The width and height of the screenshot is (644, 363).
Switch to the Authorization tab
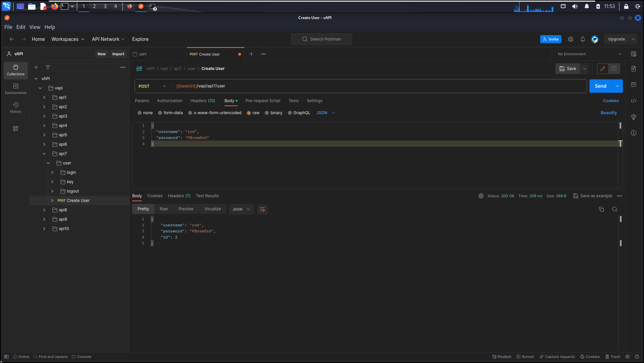tap(170, 101)
